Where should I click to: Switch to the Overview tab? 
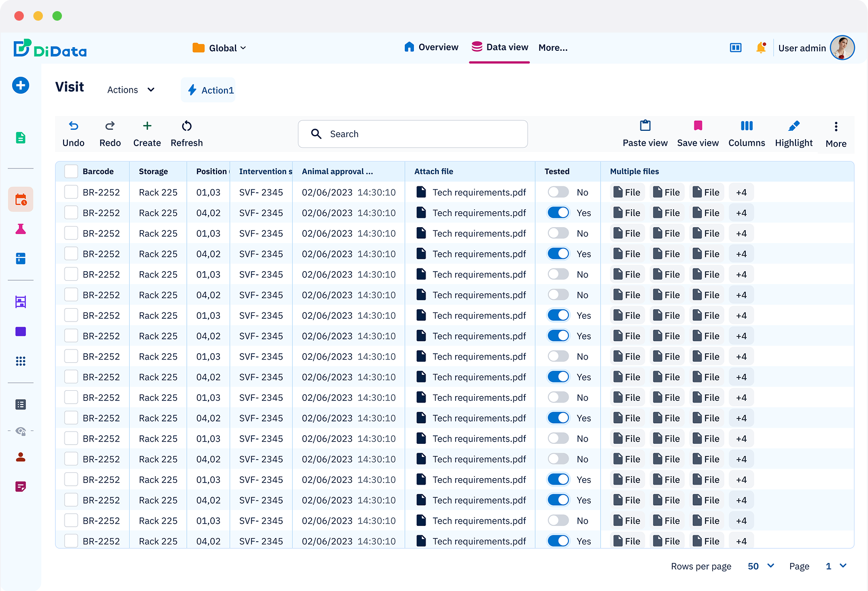[x=431, y=47]
